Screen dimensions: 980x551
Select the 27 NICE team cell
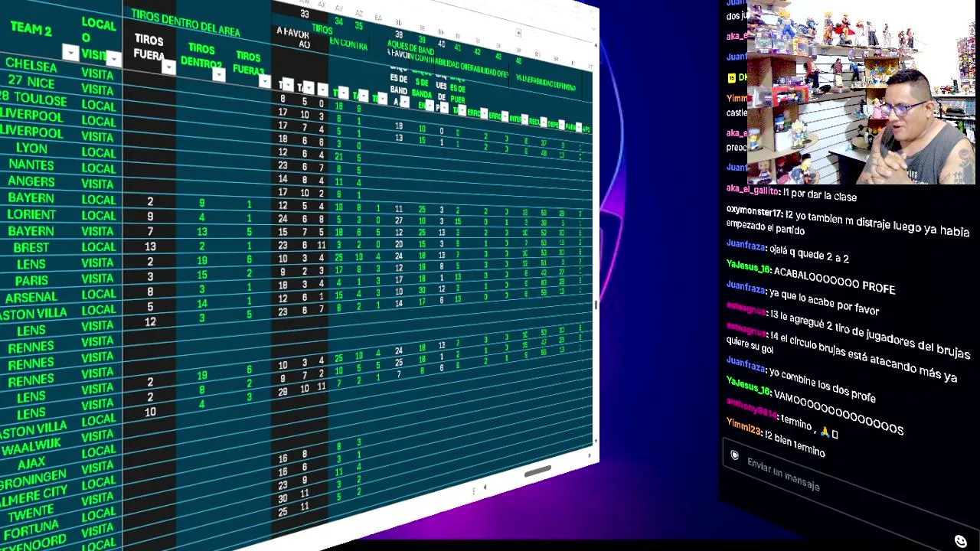point(31,82)
